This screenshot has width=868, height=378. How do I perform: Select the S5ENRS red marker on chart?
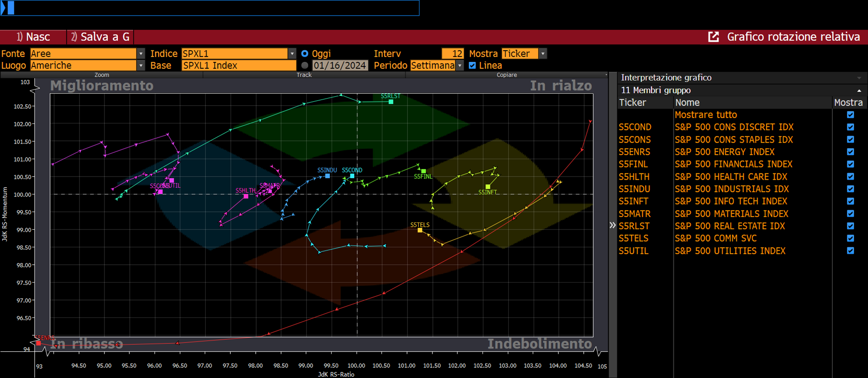click(x=39, y=343)
